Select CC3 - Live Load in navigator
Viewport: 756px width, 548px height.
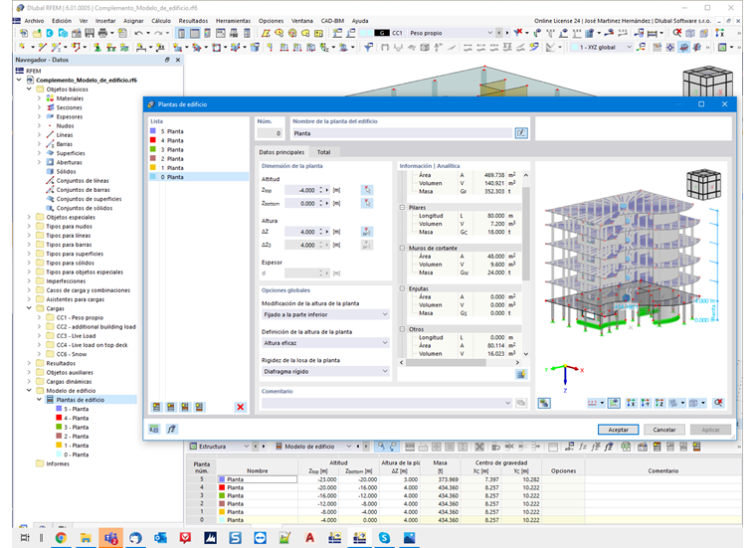(x=76, y=336)
